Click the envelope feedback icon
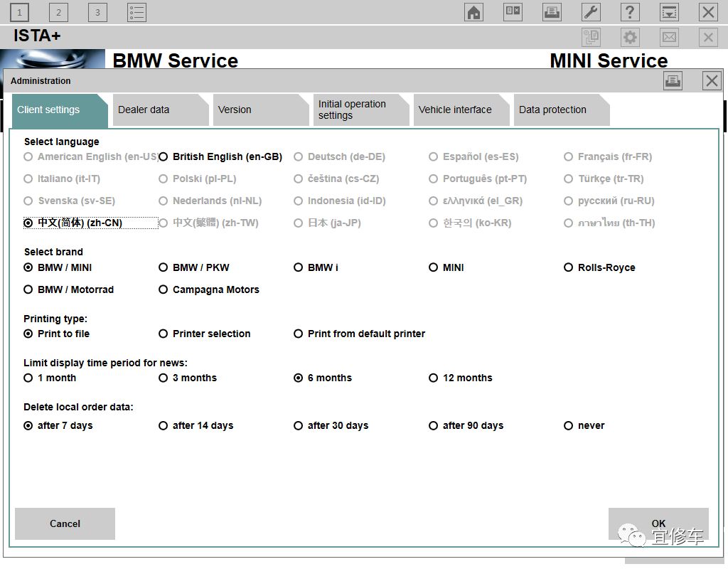 (669, 37)
